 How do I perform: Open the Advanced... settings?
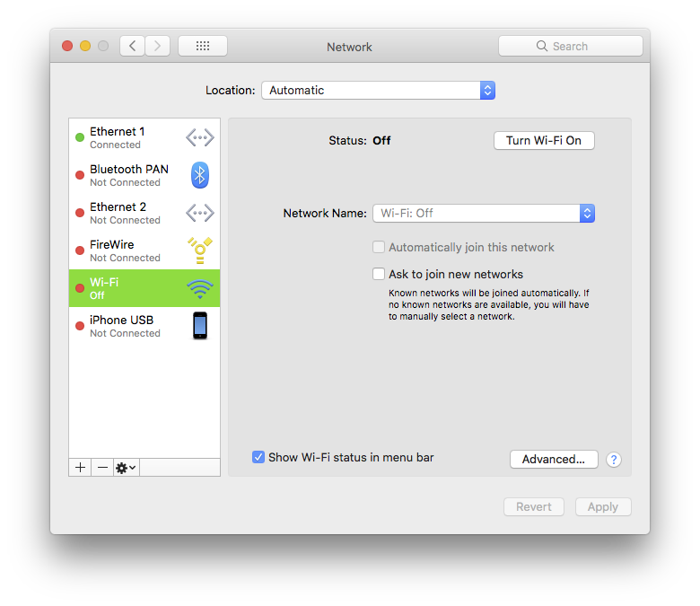[x=554, y=459]
